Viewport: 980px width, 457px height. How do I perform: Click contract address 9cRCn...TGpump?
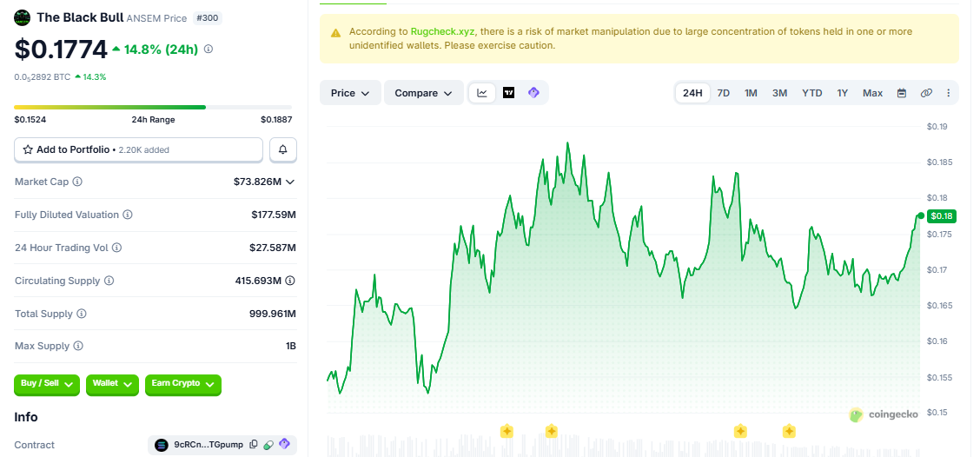point(209,445)
